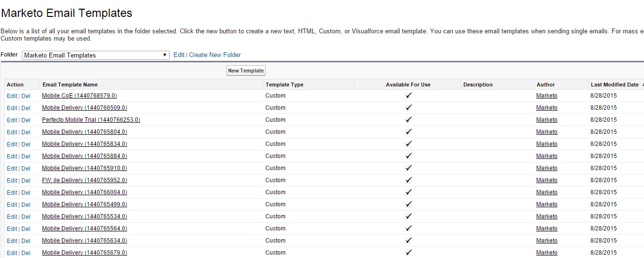The width and height of the screenshot is (644, 258).
Task: Open the FW: ile Delivery (1440765952.0) template
Action: tap(85, 180)
